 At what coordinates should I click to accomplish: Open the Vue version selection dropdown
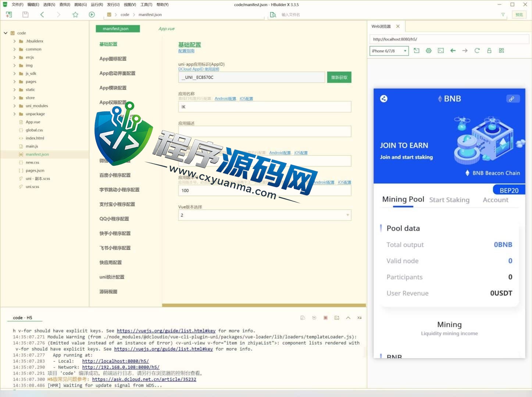point(264,215)
